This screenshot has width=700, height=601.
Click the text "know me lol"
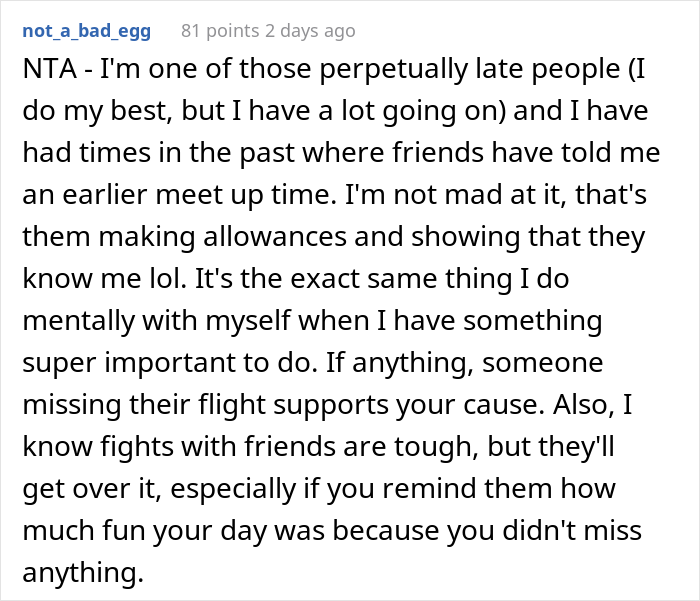(134, 281)
